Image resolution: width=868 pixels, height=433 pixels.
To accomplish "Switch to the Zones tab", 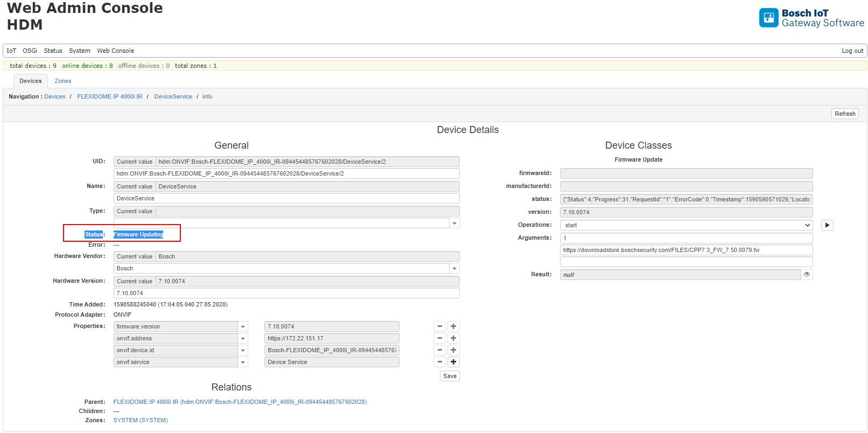I will coord(62,81).
